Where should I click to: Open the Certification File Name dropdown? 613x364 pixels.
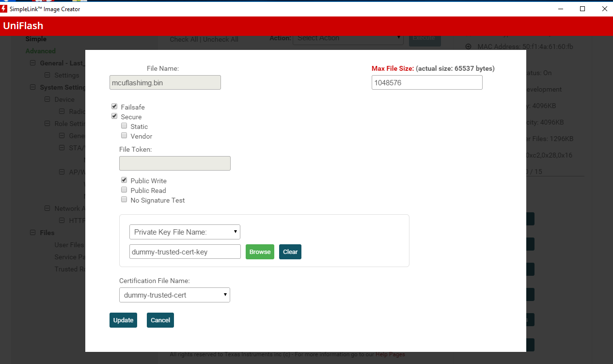point(174,295)
